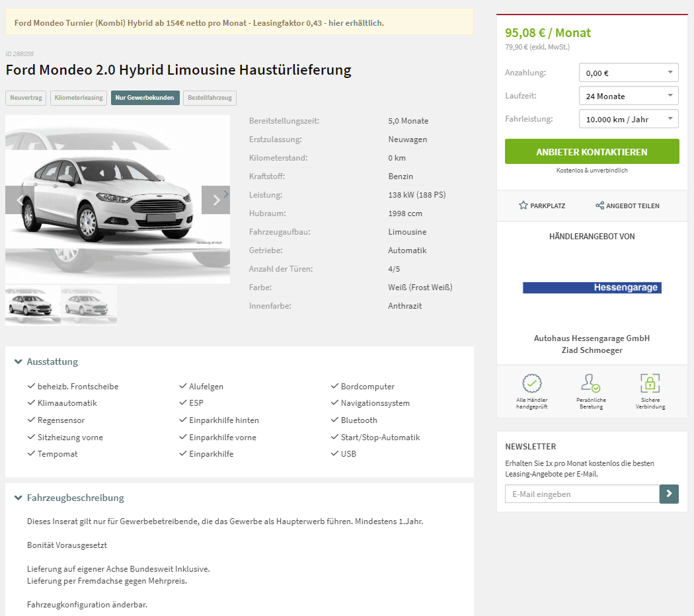Click the checkmark next to Klimaautomatik
Screen dimensions: 694x616
[x=31, y=403]
